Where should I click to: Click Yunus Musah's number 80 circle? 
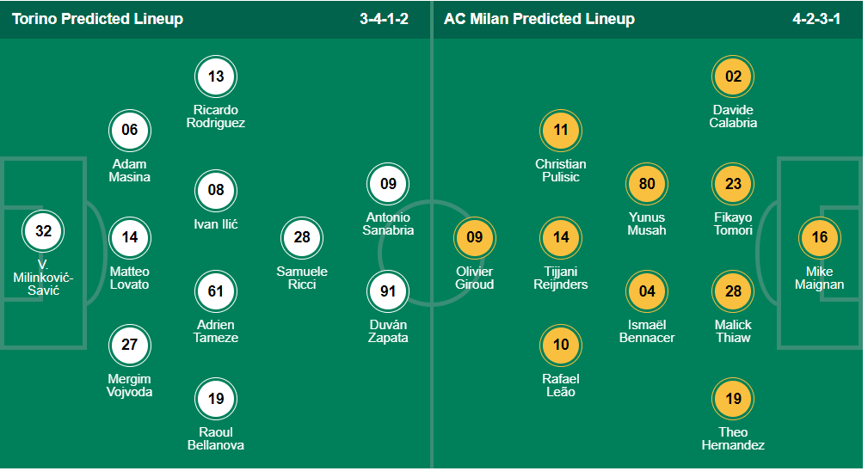coord(647,184)
